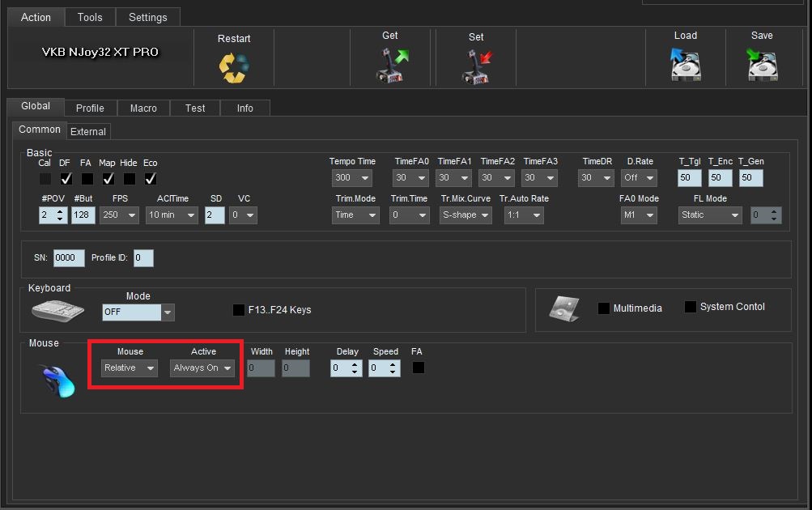The width and height of the screenshot is (812, 510).
Task: Select the External sub-tab
Action: [88, 131]
